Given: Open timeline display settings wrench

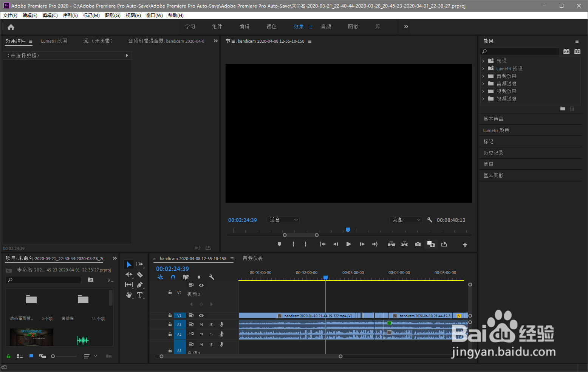Looking at the screenshot, I should coord(212,277).
